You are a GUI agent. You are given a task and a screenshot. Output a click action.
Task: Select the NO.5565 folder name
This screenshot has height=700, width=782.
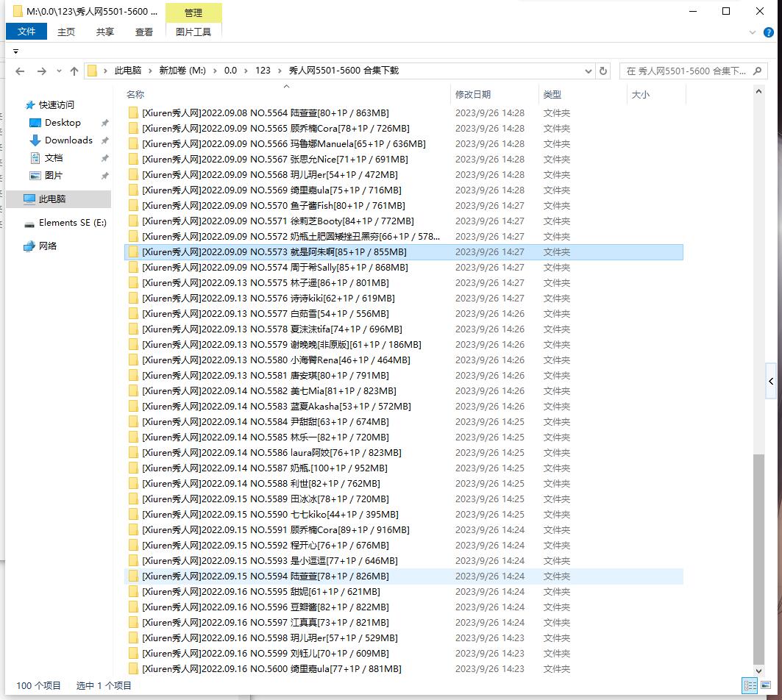pos(275,128)
